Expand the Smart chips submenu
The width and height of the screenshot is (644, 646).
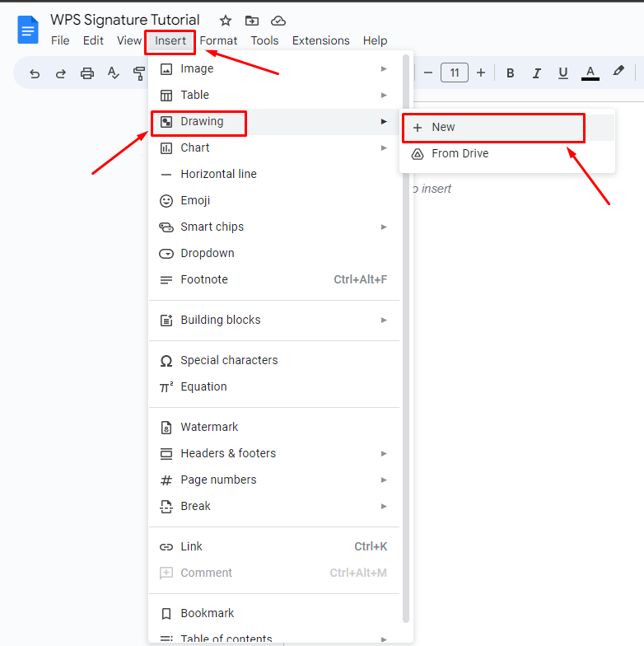(x=274, y=227)
